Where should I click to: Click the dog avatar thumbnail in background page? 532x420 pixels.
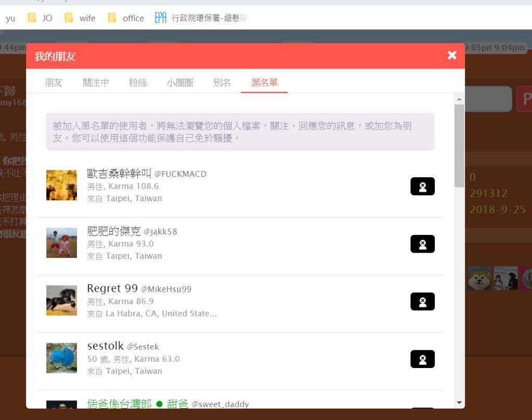pos(479,278)
